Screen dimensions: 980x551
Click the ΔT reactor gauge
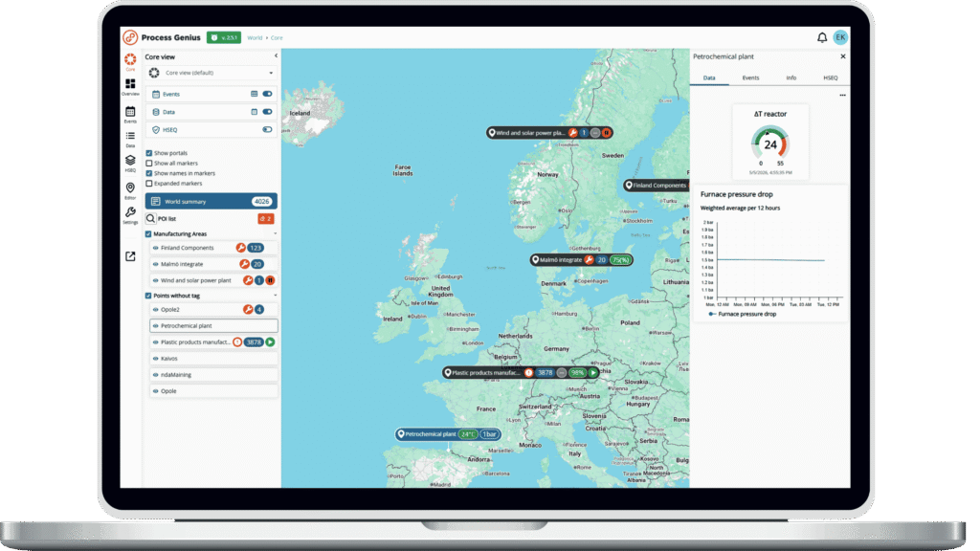click(769, 144)
